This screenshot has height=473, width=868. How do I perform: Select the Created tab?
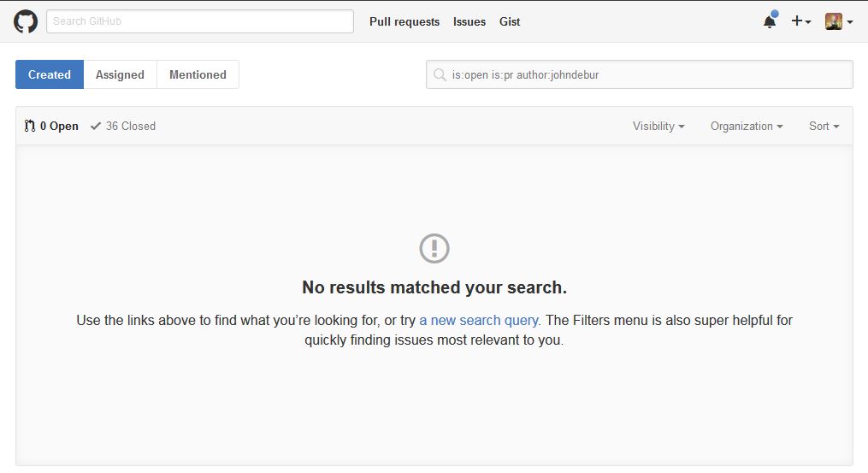[x=50, y=74]
